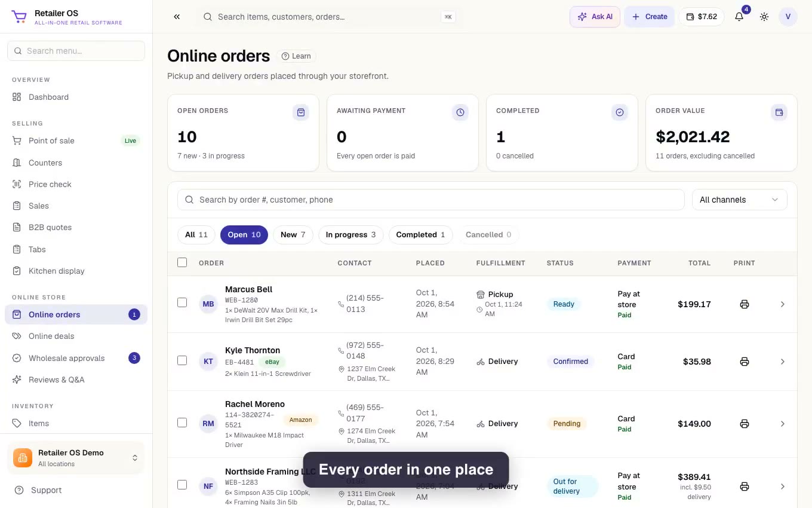This screenshot has width=812, height=508.
Task: Open Kitchen display in the sidebar
Action: (76, 271)
